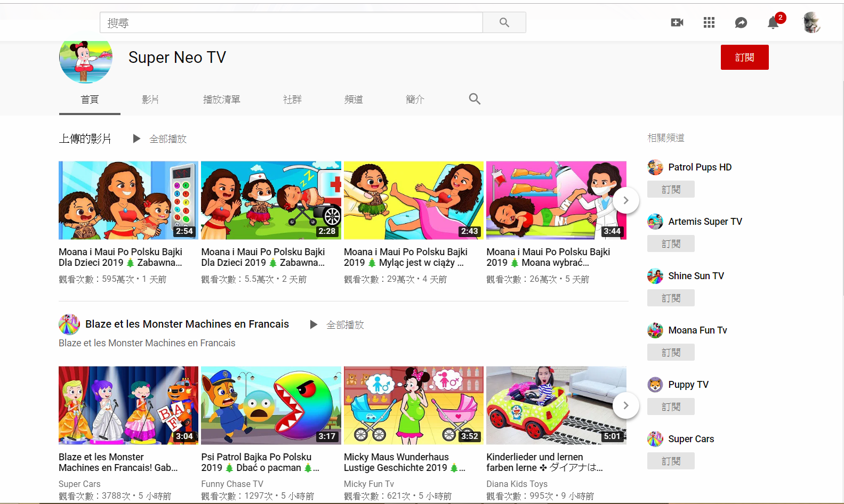Switch to the 頻道 tab

[353, 99]
